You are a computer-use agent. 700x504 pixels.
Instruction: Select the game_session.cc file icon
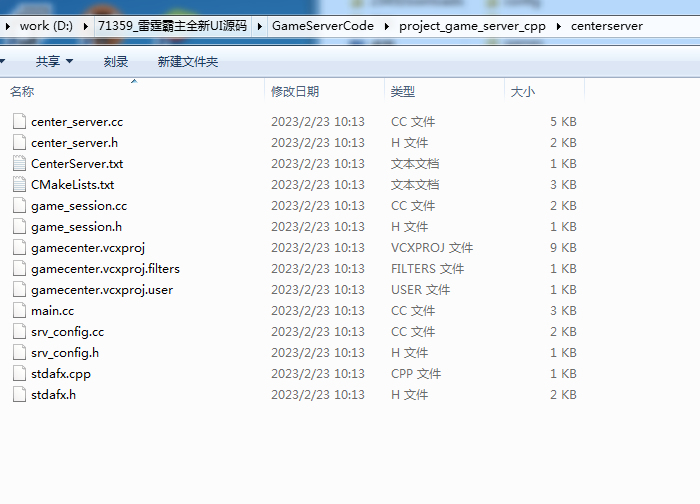pos(19,205)
